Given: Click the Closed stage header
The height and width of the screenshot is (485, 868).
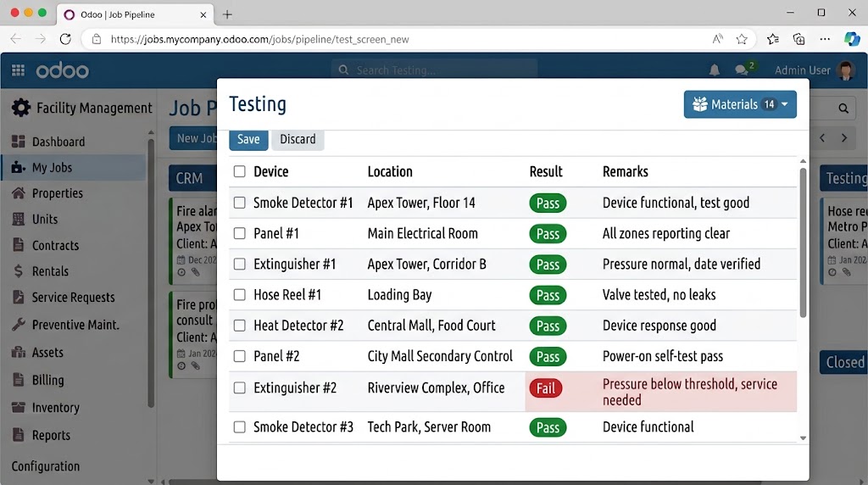Looking at the screenshot, I should [844, 362].
